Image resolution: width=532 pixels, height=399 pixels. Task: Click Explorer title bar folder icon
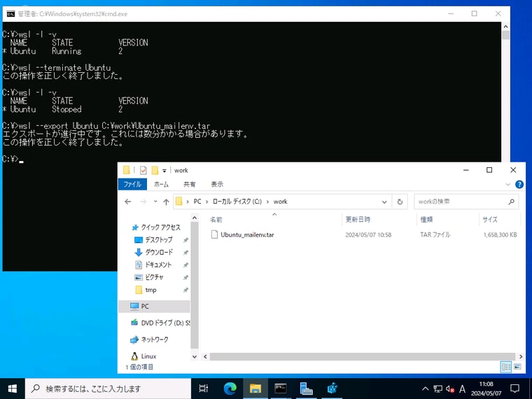tap(127, 170)
